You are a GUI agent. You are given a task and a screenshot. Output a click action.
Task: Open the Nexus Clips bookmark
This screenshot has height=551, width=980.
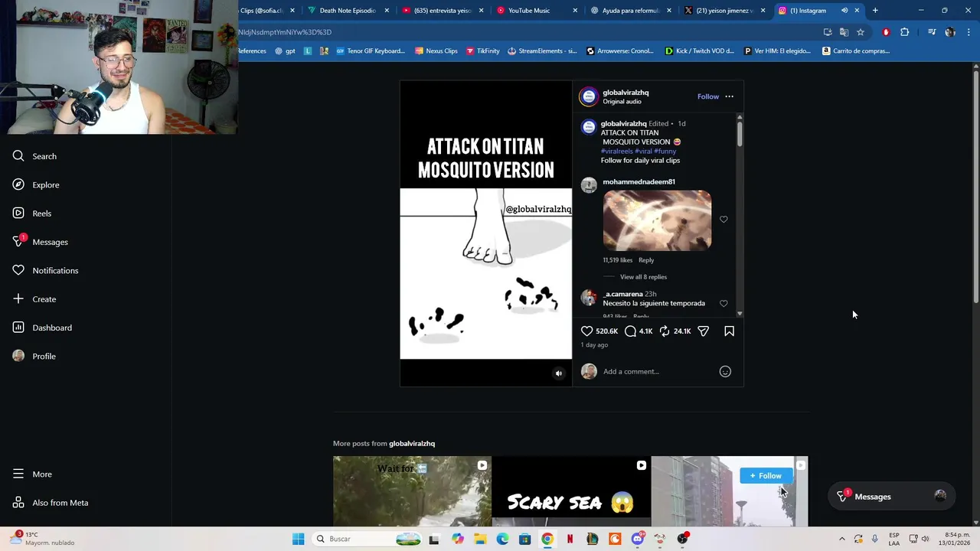(x=436, y=51)
